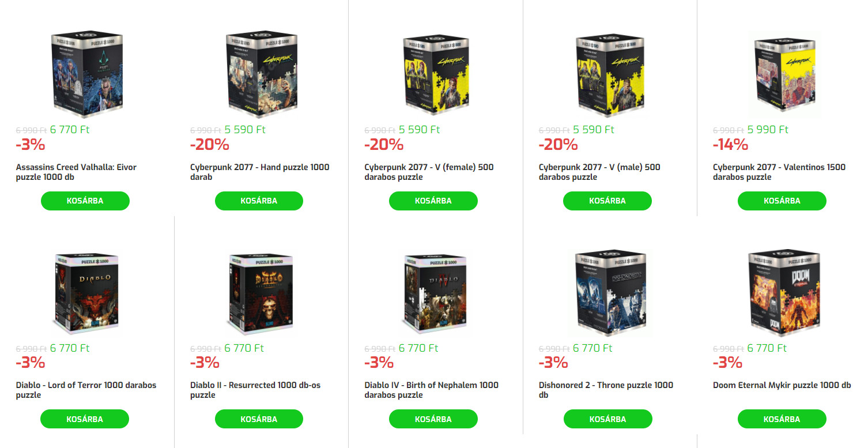868x448 pixels.
Task: Open the Cyberpunk 2077 V (female) title link
Action: 429,172
